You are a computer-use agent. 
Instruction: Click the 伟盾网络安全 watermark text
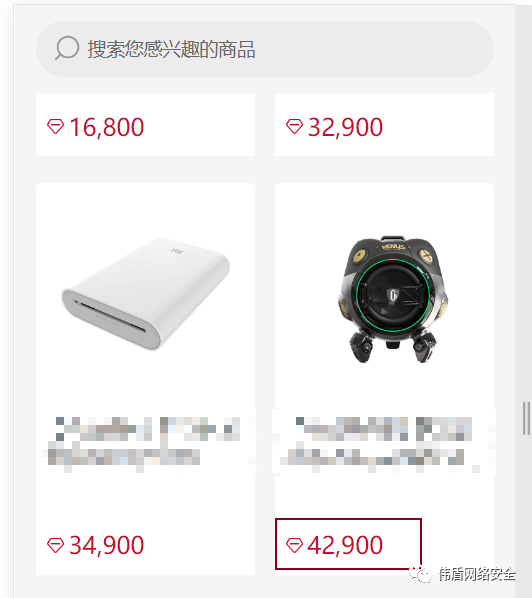477,574
